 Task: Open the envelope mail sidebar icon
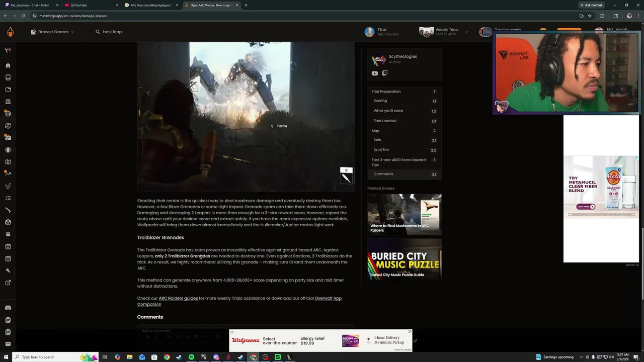coord(8,344)
